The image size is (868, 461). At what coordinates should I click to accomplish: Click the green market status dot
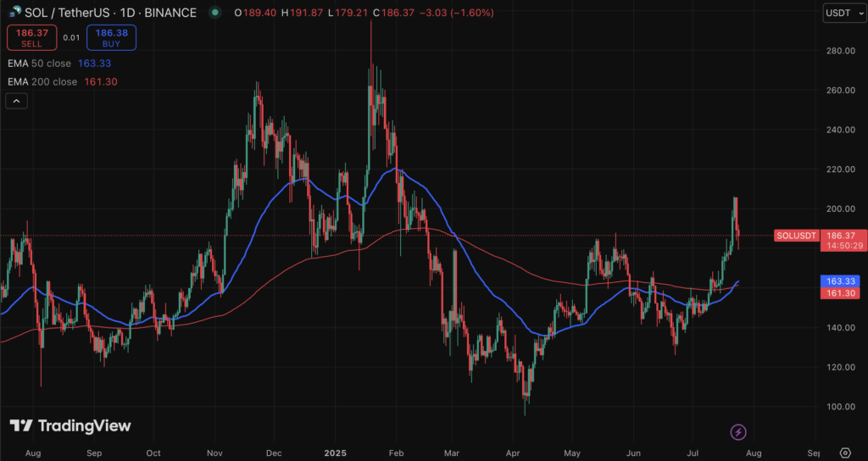click(215, 12)
